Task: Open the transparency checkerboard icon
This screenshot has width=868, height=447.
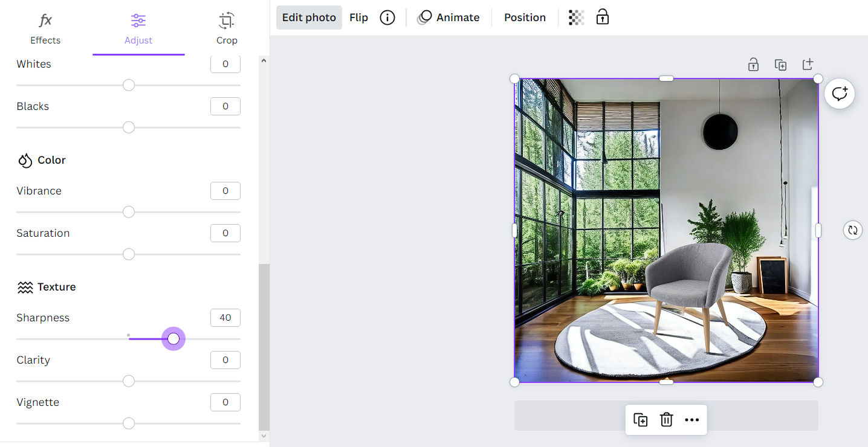Action: point(576,18)
